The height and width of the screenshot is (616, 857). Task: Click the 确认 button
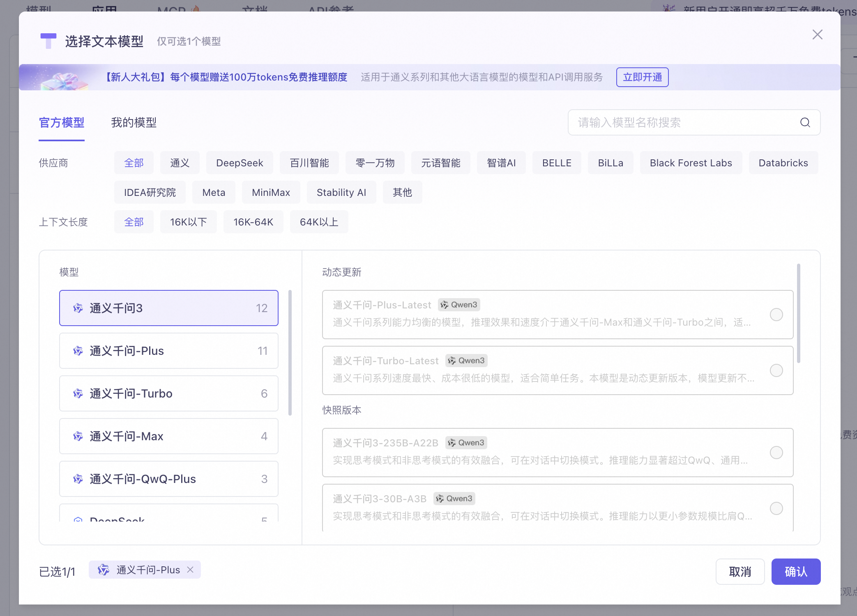796,572
